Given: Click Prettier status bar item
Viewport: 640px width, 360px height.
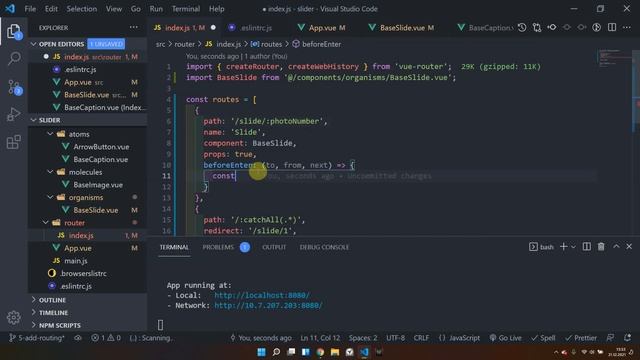Looking at the screenshot, I should 581,338.
